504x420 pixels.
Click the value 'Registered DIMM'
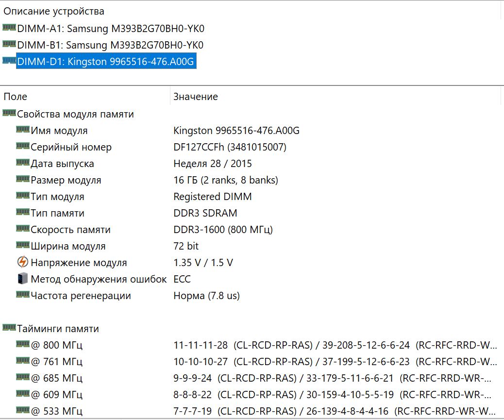(213, 197)
